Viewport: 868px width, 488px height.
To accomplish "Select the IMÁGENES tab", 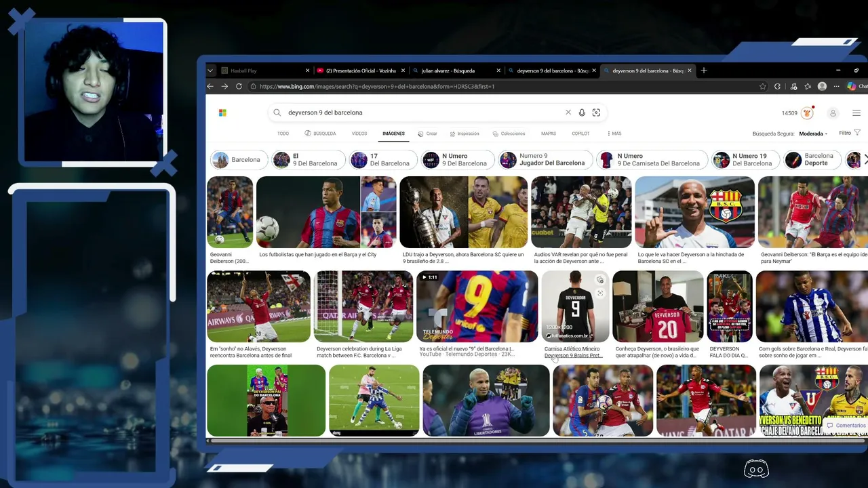I will point(393,134).
